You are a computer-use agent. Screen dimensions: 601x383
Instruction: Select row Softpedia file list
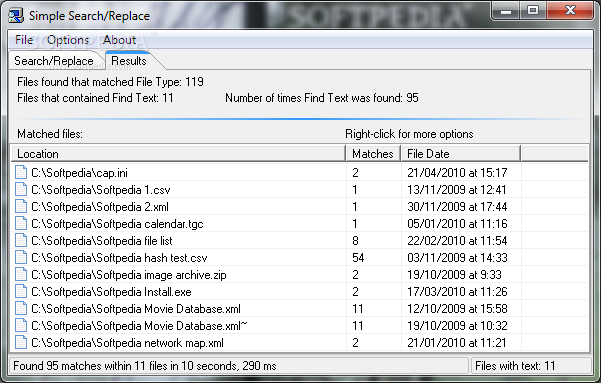coord(300,240)
